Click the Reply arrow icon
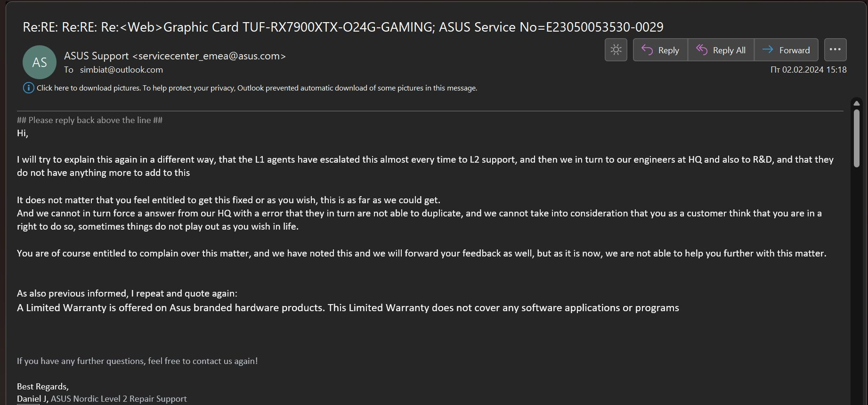The width and height of the screenshot is (868, 405). click(647, 50)
